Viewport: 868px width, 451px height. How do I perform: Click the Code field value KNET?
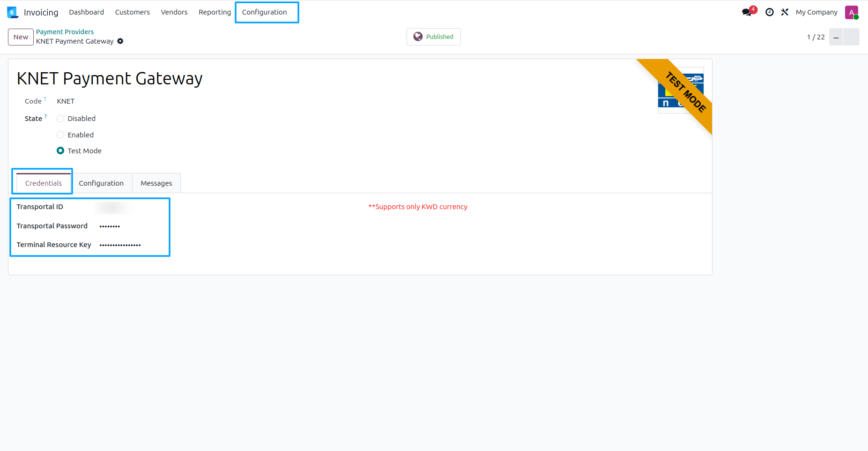tap(66, 101)
